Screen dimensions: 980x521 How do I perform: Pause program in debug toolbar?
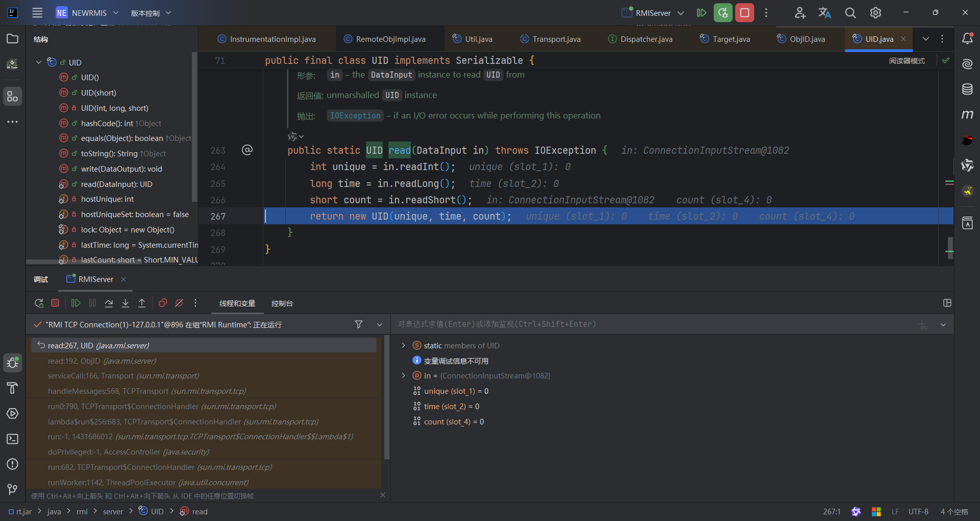[x=92, y=303]
